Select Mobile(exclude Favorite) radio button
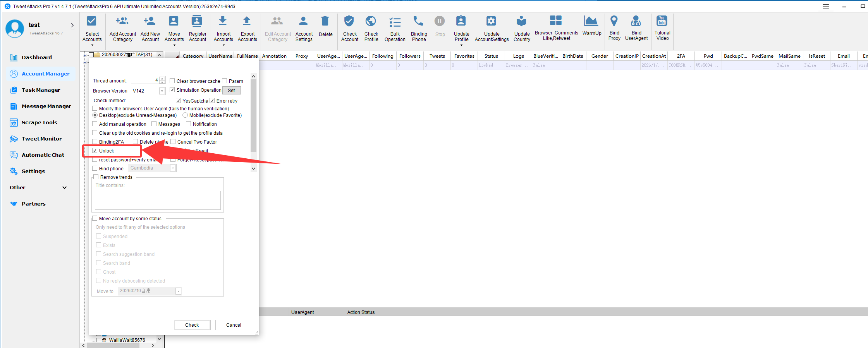The width and height of the screenshot is (868, 348). (x=185, y=115)
